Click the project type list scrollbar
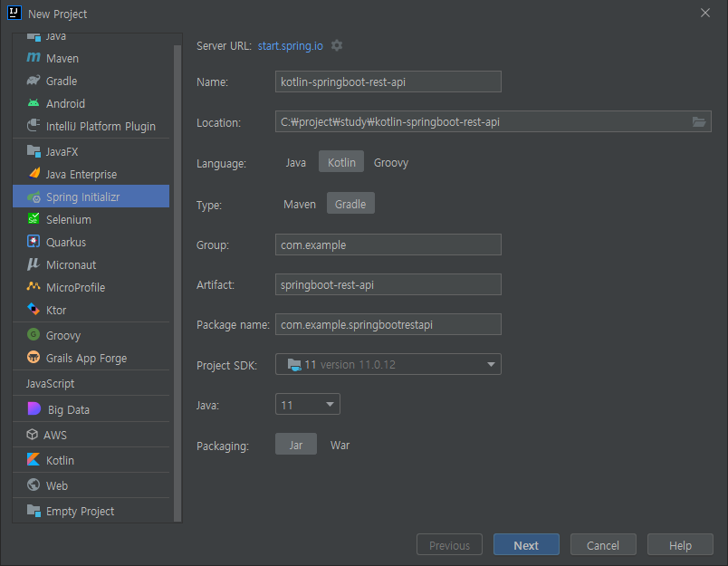This screenshot has height=566, width=728. pos(177,283)
